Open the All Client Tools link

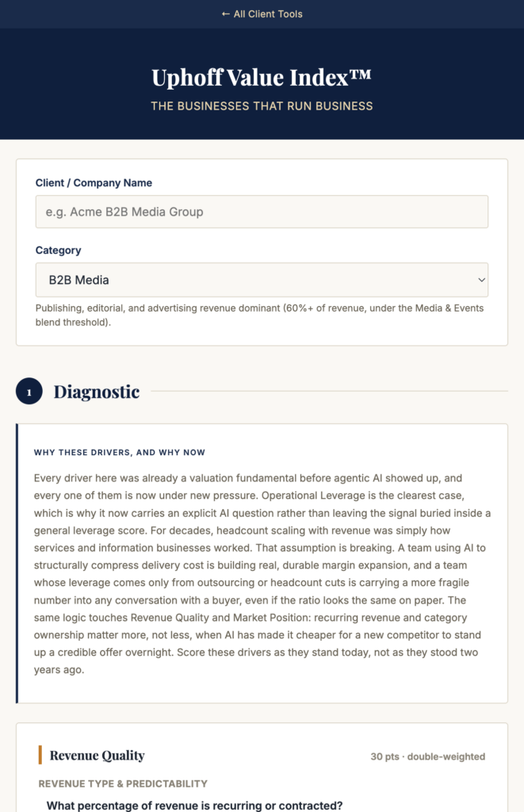tap(262, 14)
